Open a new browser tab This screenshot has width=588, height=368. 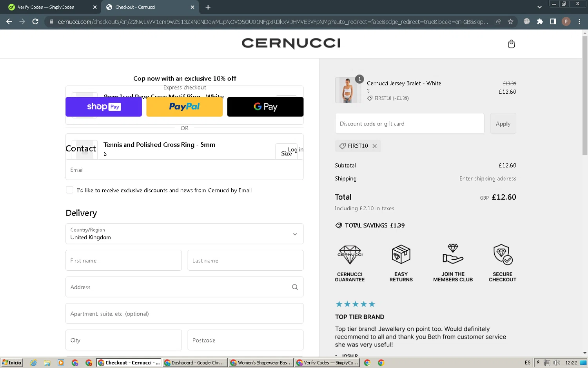click(208, 7)
